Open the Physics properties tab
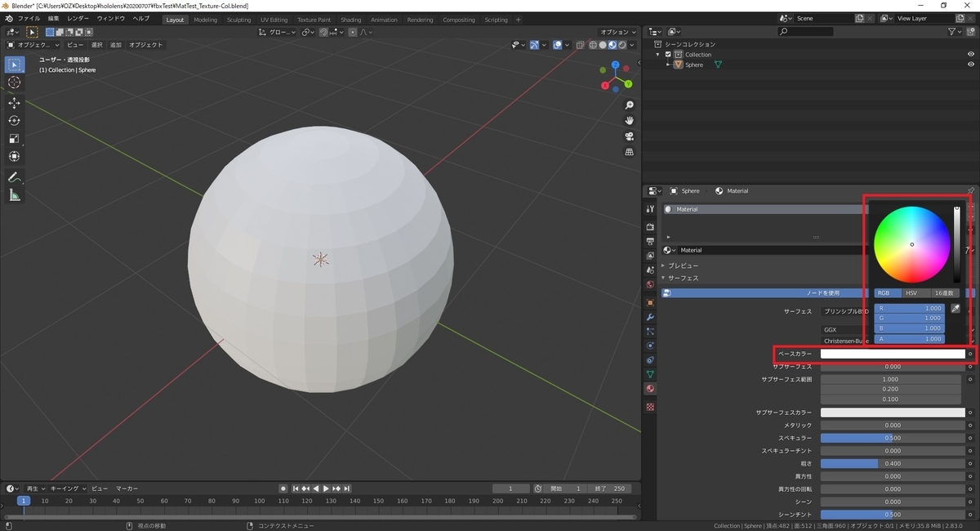Screen dimensions: 980x531 [x=650, y=346]
